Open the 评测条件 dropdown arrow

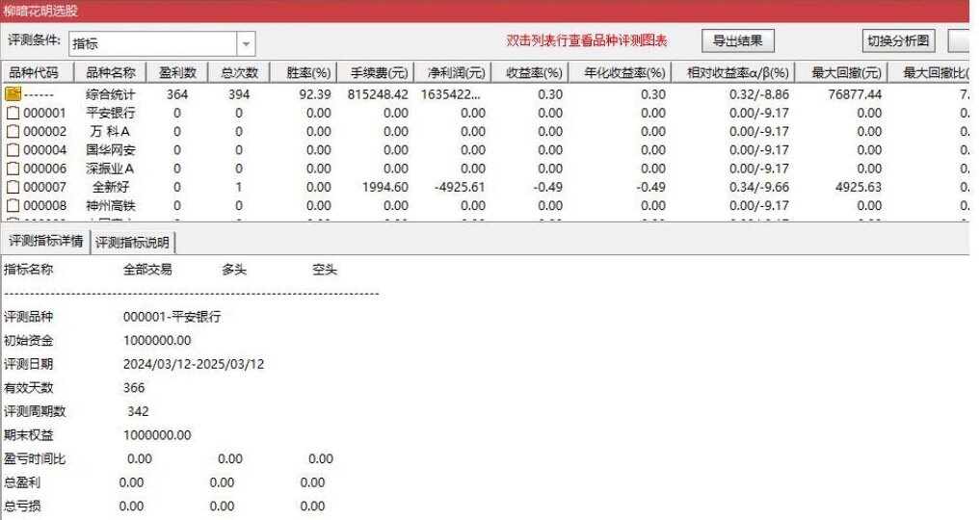pyautogui.click(x=247, y=43)
